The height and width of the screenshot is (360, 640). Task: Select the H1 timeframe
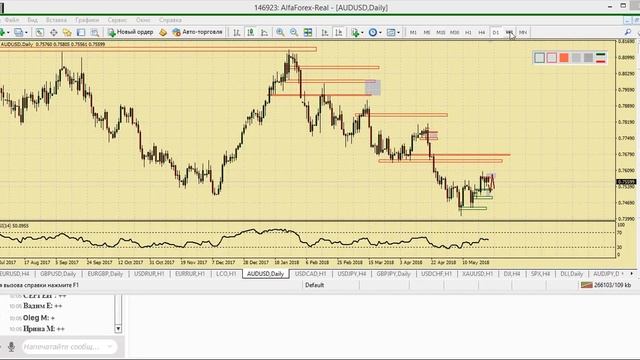468,32
